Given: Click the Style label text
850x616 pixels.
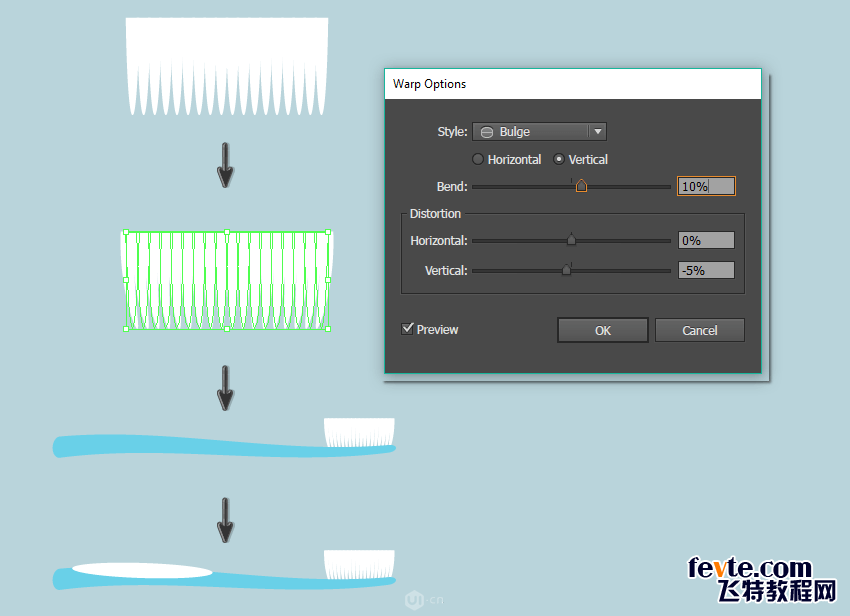Looking at the screenshot, I should click(x=452, y=132).
